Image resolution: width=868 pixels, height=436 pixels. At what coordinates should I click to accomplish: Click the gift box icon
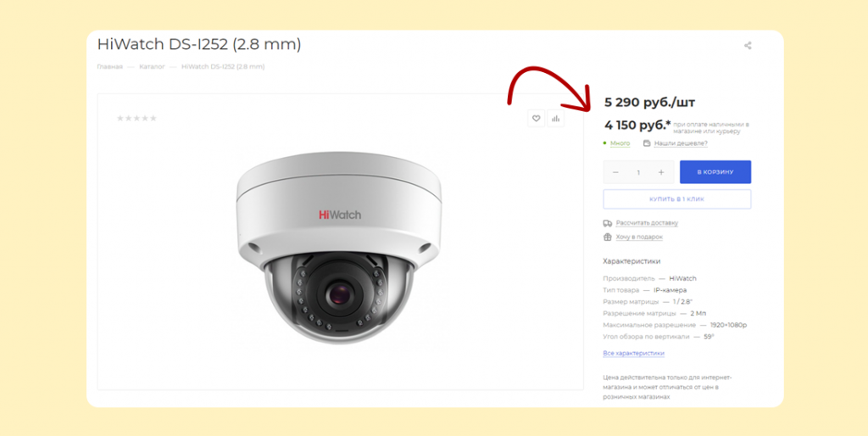(x=607, y=238)
